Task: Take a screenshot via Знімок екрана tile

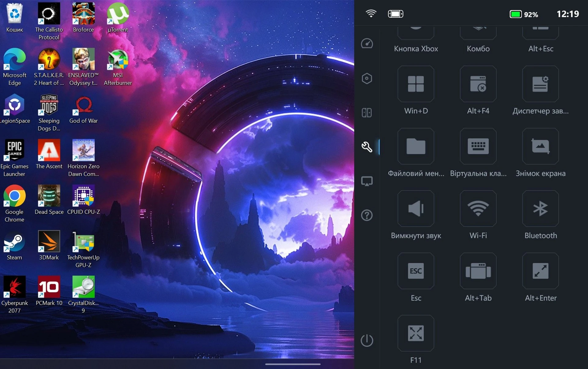Action: tap(541, 146)
